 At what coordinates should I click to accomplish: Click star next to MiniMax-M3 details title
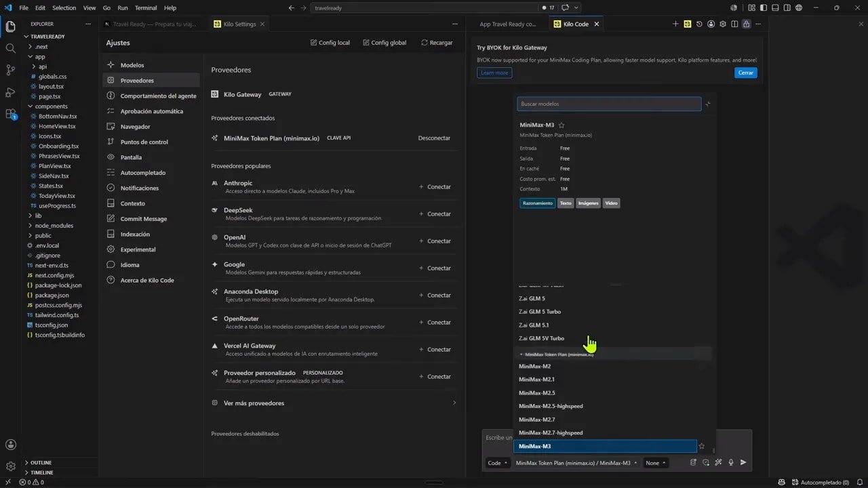(561, 125)
